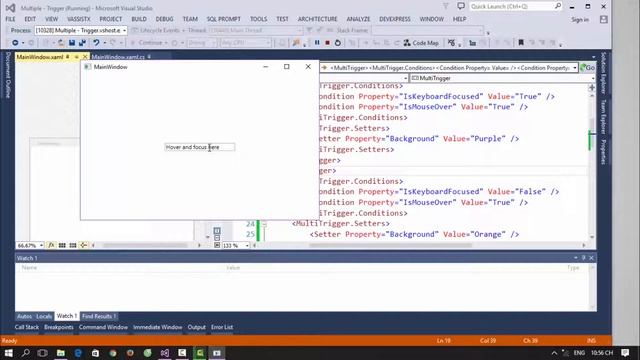Open the Error List tab
The image size is (640, 360).
click(222, 327)
